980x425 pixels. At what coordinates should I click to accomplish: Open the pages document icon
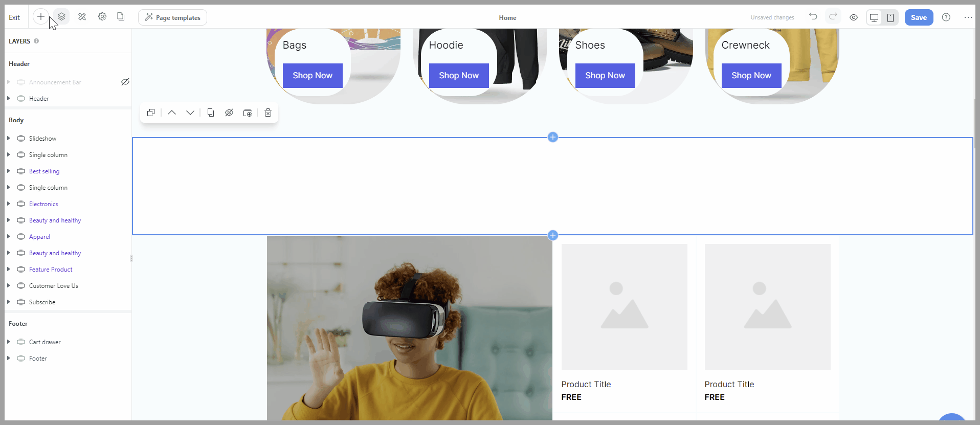click(x=121, y=17)
